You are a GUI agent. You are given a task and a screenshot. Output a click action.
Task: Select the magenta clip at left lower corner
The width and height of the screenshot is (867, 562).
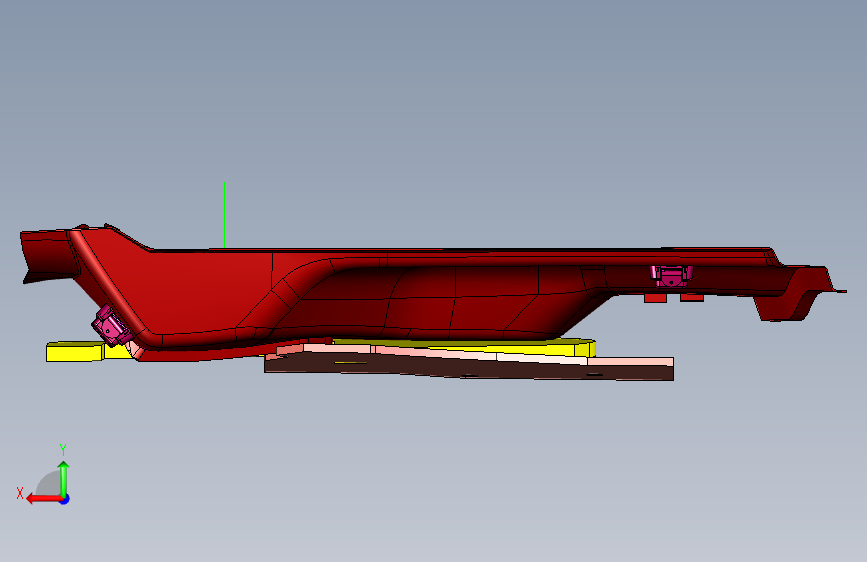pos(113,326)
